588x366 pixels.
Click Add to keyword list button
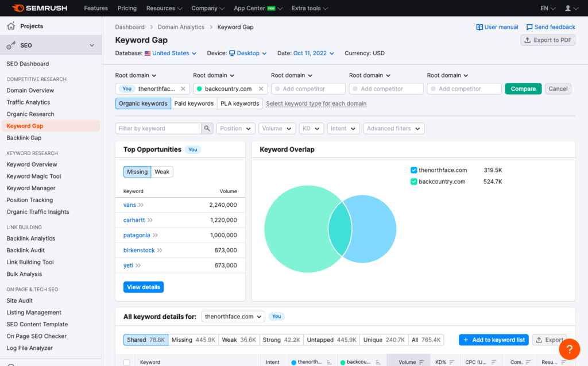tap(493, 340)
